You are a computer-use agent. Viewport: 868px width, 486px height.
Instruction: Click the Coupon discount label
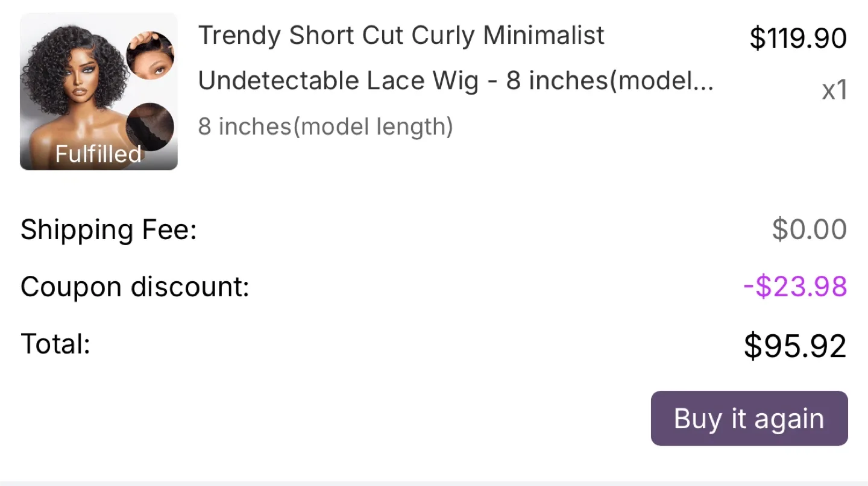pyautogui.click(x=134, y=287)
